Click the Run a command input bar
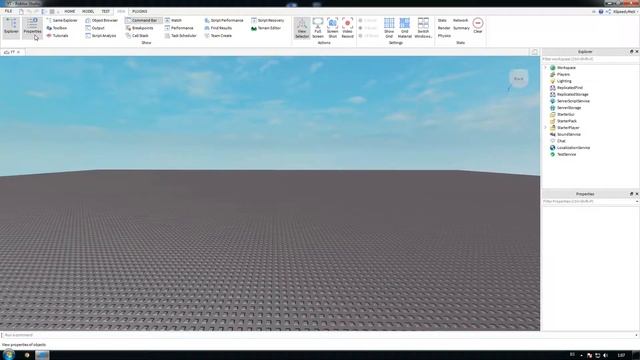The image size is (640, 360). click(x=318, y=335)
